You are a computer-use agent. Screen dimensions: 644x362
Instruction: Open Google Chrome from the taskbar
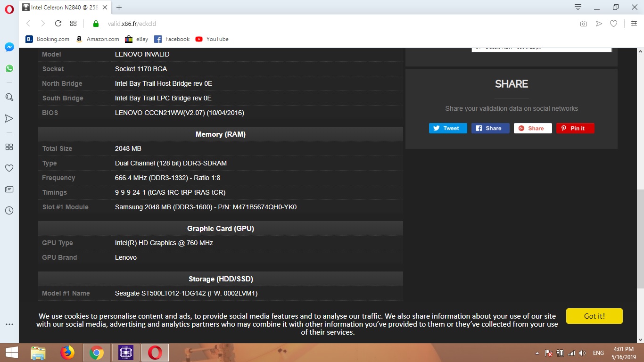coord(97,353)
